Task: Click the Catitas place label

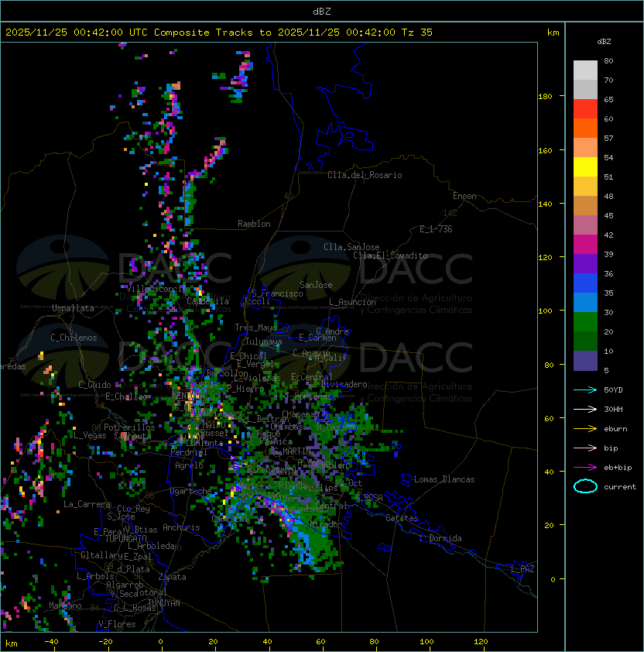Action: click(402, 518)
